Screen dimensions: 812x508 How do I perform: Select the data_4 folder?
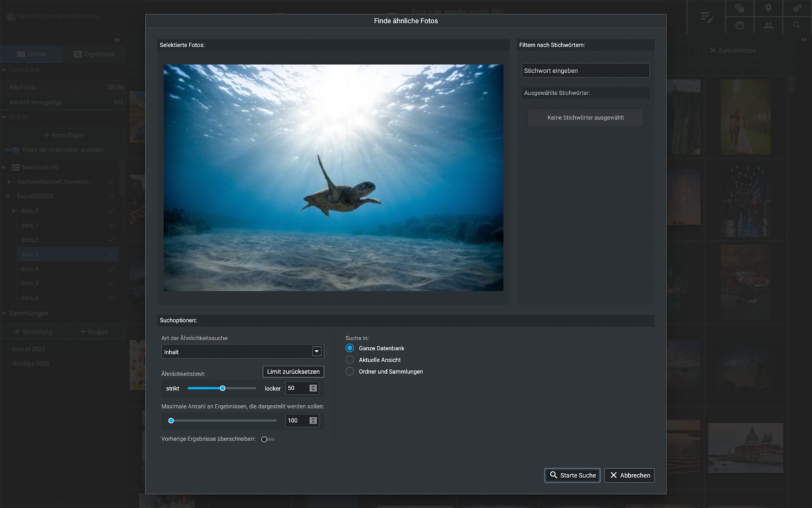pos(68,269)
